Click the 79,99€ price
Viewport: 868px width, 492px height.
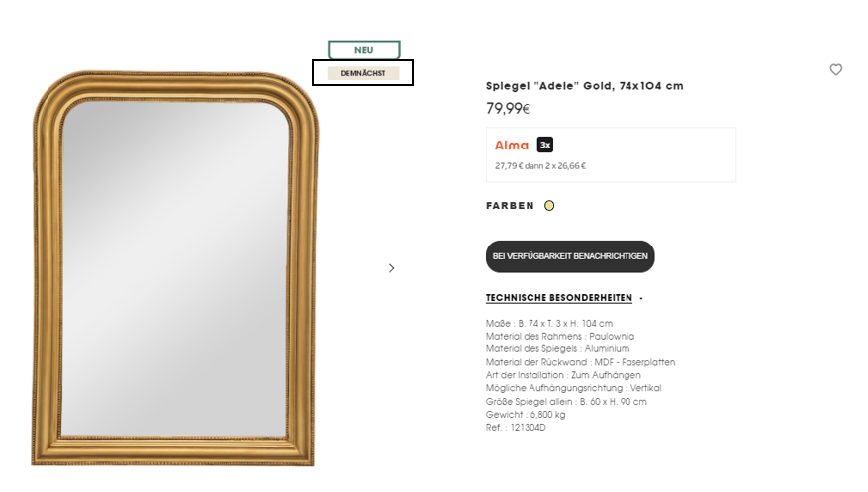pos(508,109)
